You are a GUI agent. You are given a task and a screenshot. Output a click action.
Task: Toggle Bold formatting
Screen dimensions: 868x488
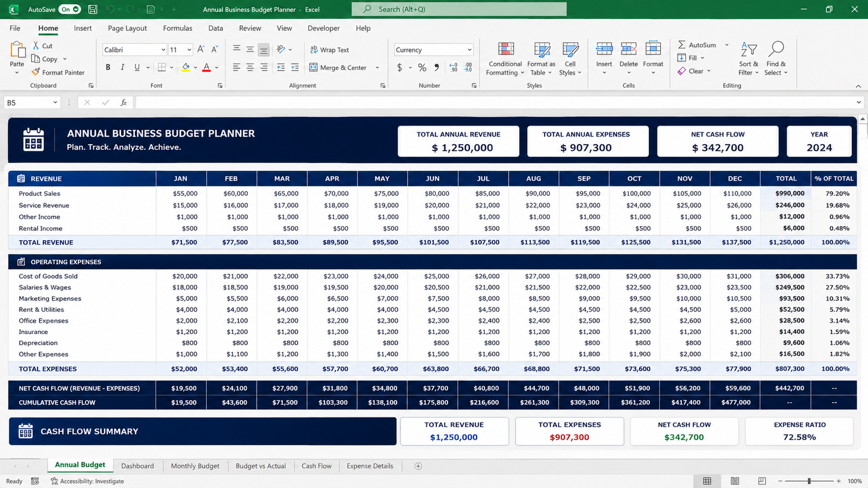tap(108, 67)
